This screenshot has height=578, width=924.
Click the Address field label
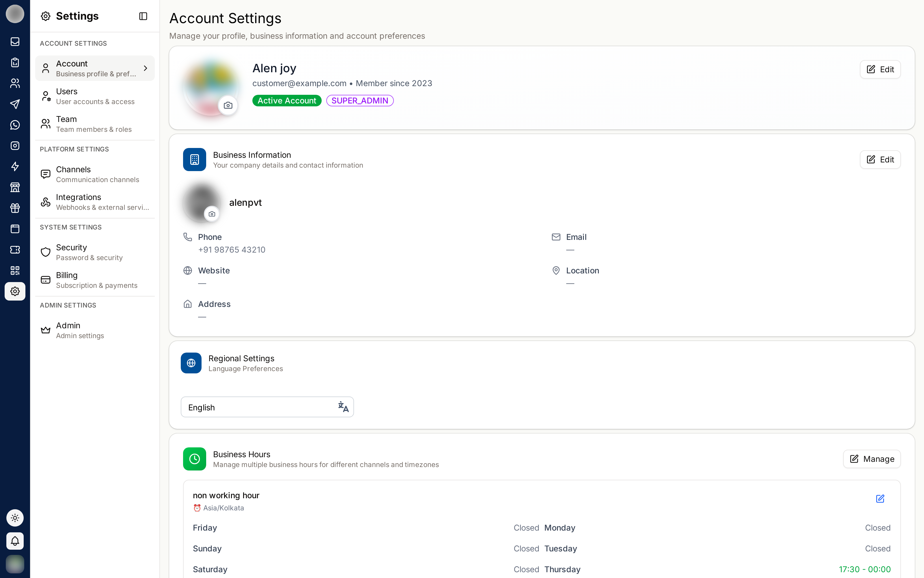214,304
